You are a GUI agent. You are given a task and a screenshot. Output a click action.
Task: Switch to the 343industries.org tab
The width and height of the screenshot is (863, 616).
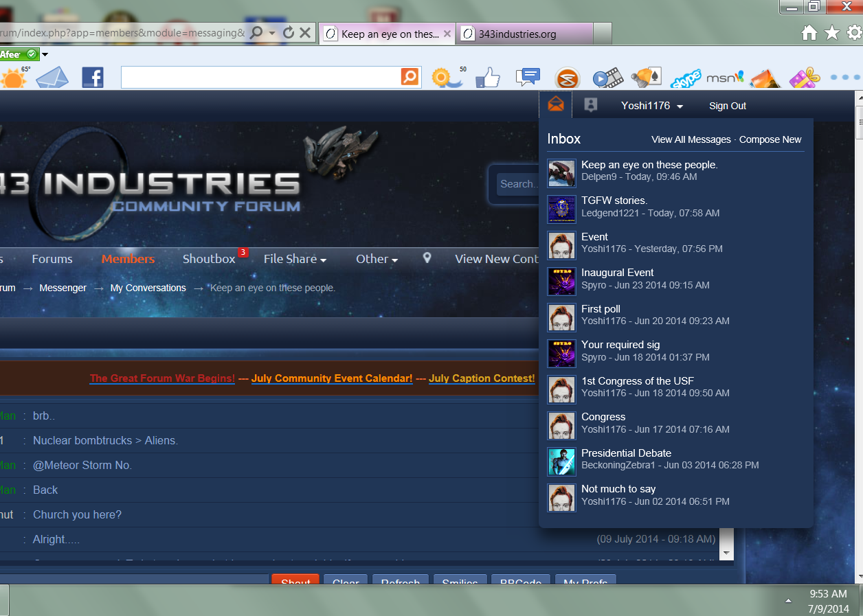point(525,34)
